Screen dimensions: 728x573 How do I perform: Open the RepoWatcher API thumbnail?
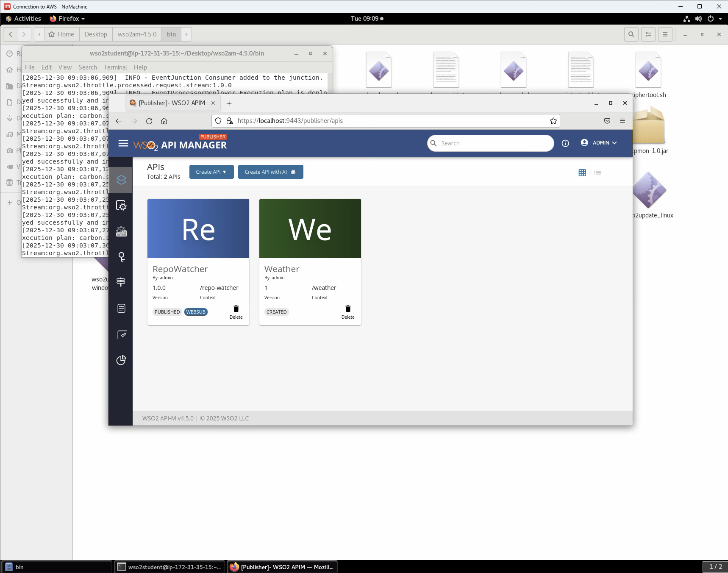pos(198,228)
